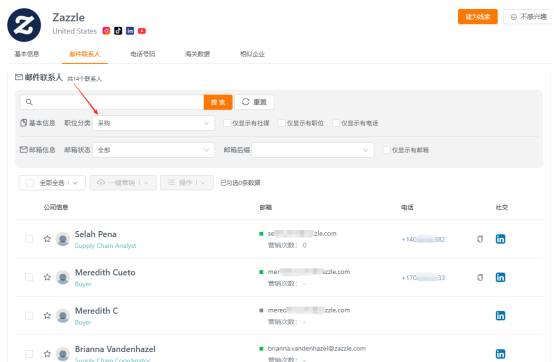This screenshot has width=554, height=362.
Task: Switch to the 相似企业 tab
Action: (x=252, y=54)
